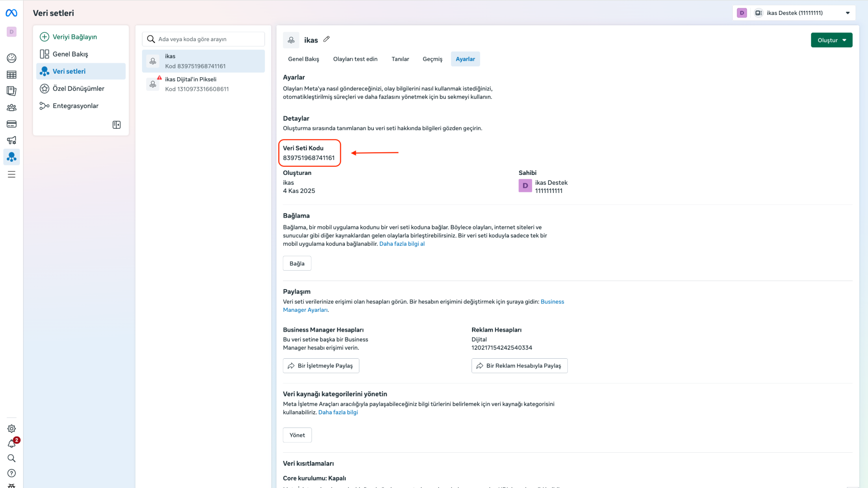This screenshot has width=868, height=488.
Task: Switch to the Tanılar tab
Action: [400, 59]
